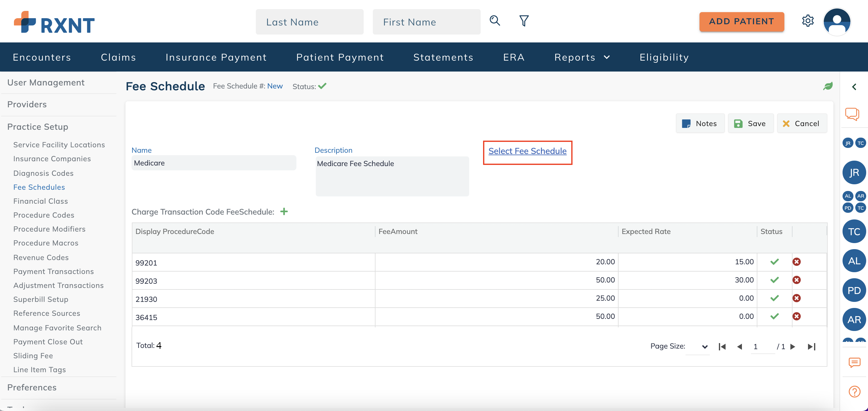Select the large AL user avatar
The height and width of the screenshot is (411, 868).
[854, 261]
